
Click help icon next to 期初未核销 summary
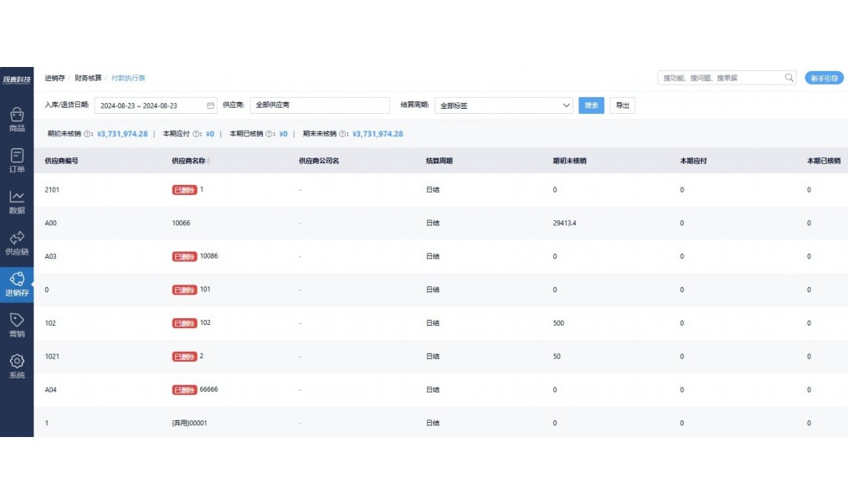point(86,134)
